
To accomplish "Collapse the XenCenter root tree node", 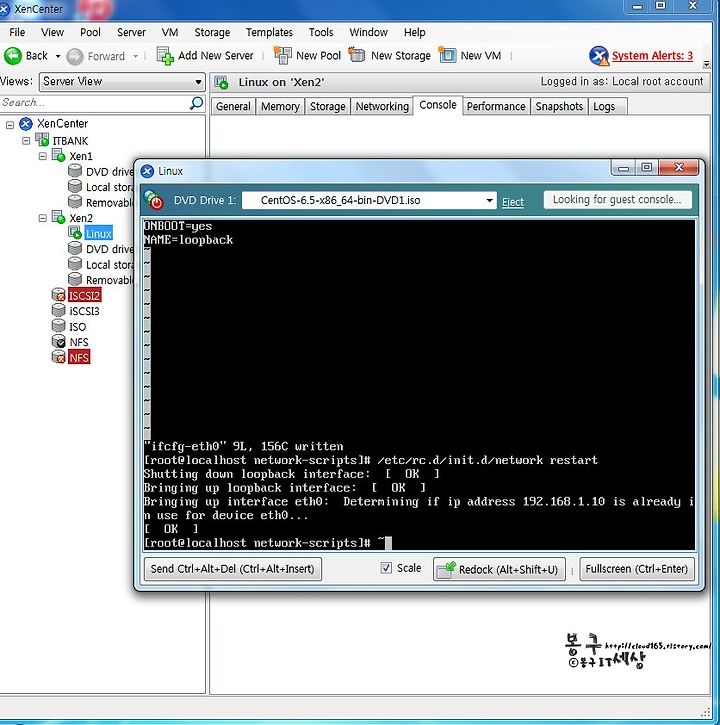I will [x=10, y=124].
